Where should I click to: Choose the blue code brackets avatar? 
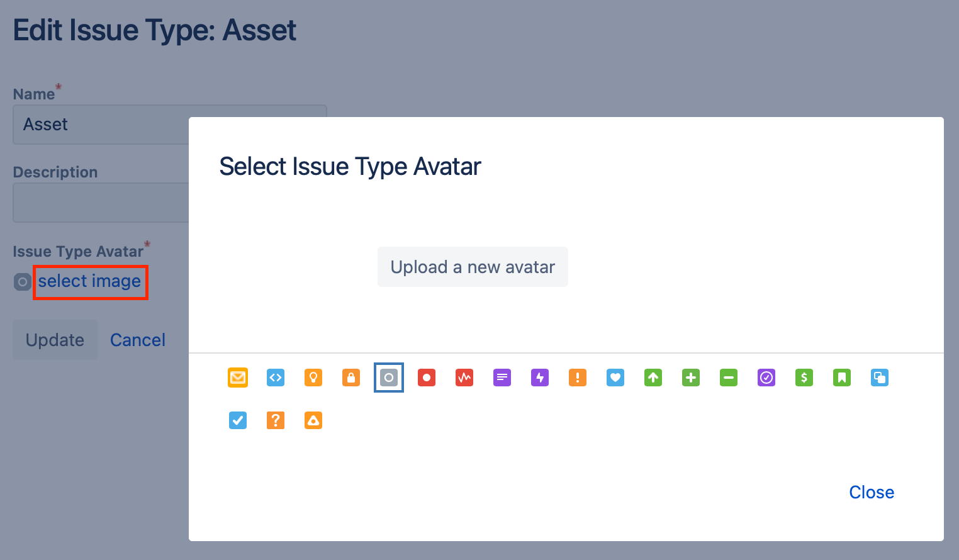[276, 378]
